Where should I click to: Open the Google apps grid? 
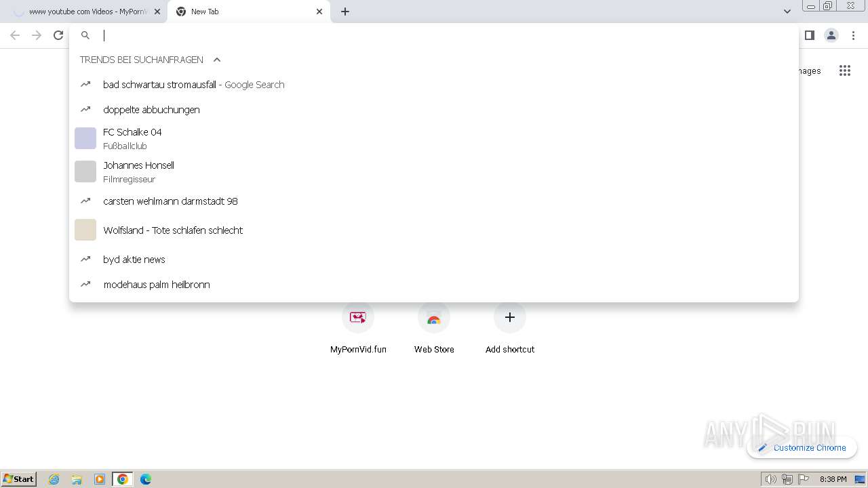click(845, 70)
